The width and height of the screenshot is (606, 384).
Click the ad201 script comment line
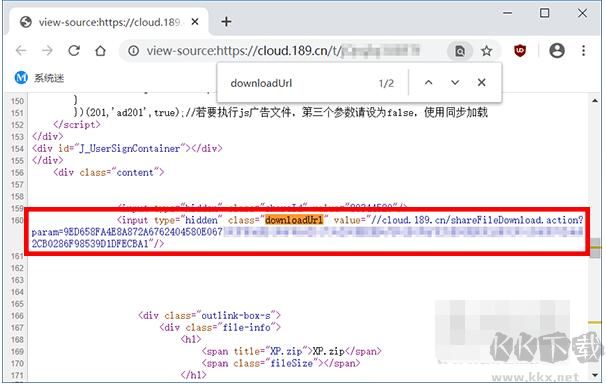[281, 112]
